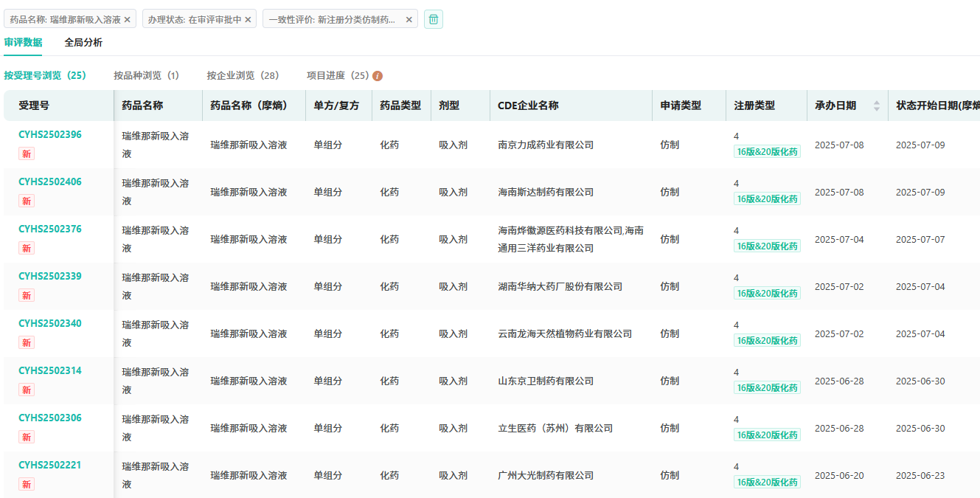
Task: Click the 新 badge under CYHS2502221
Action: [x=27, y=484]
